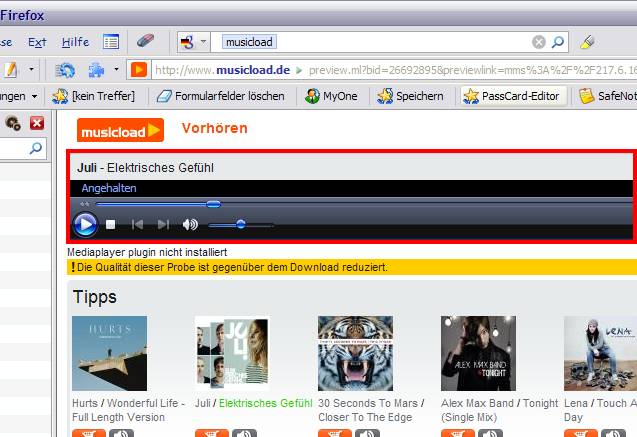Click the sidebar settings gear icon
Viewport: 637px width, 437px height.
click(13, 123)
